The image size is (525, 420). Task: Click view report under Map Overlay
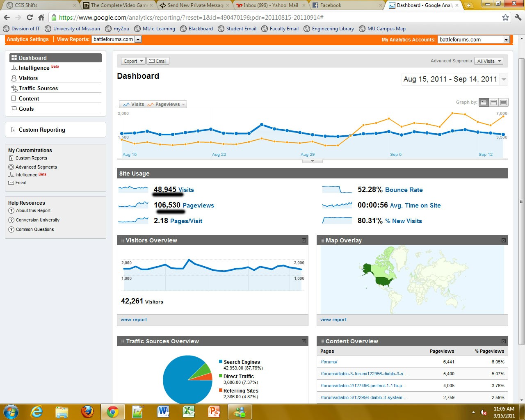pos(333,320)
